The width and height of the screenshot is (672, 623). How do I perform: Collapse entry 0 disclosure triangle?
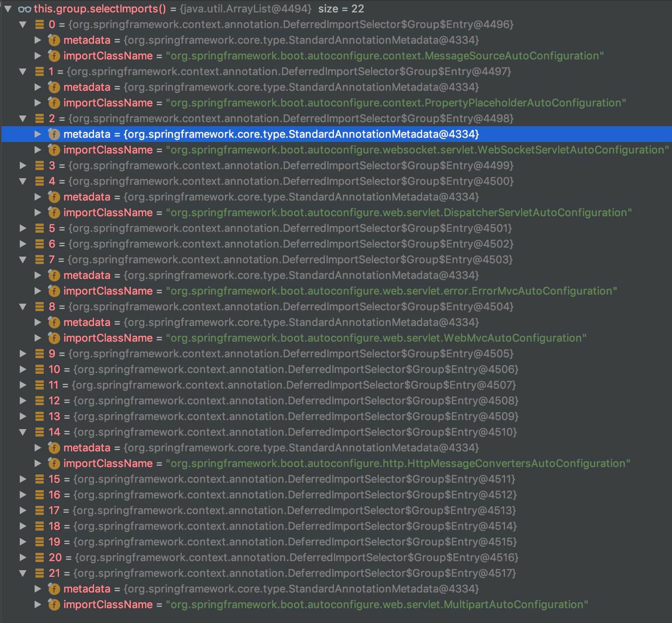[x=23, y=24]
